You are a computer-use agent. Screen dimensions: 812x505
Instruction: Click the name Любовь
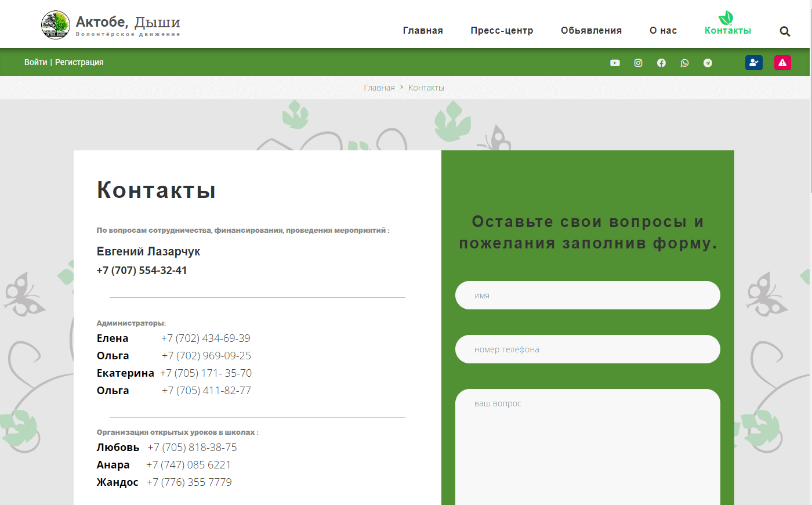coord(118,448)
